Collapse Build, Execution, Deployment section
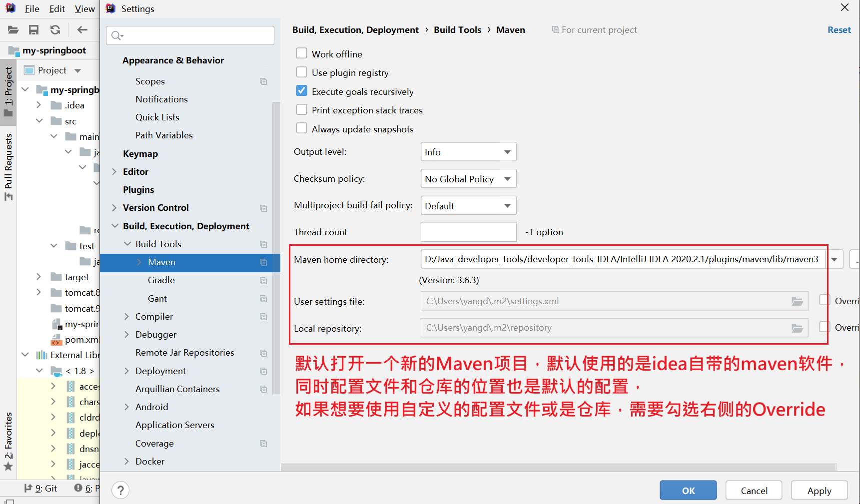This screenshot has width=860, height=504. 114,226
